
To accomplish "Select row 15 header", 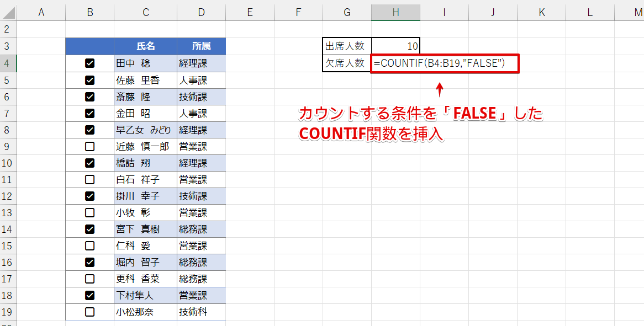I will pos(8,245).
